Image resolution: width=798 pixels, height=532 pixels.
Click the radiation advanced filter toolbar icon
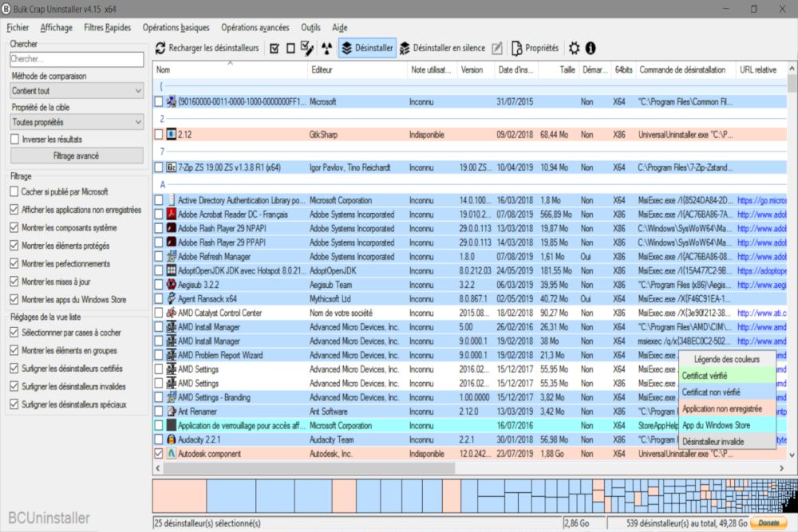(x=326, y=49)
